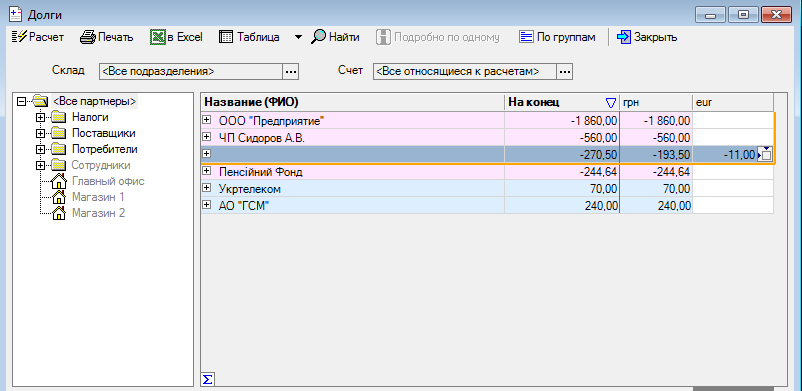The height and width of the screenshot is (391, 802).
Task: Select the ООО "Предприятие" name cell
Action: [x=353, y=121]
